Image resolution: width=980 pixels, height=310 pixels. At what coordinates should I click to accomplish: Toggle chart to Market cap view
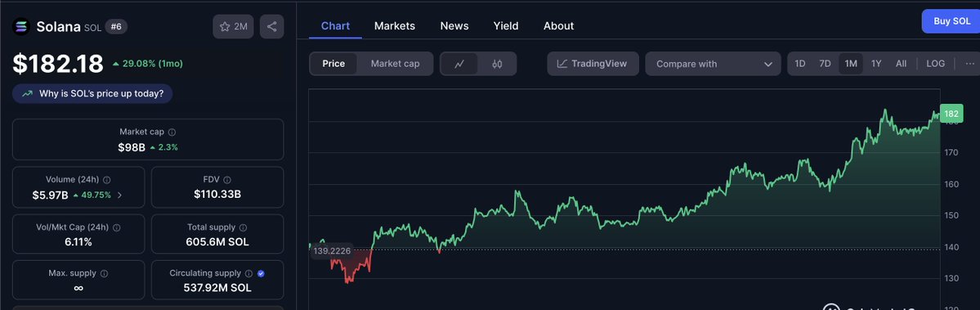tap(395, 64)
